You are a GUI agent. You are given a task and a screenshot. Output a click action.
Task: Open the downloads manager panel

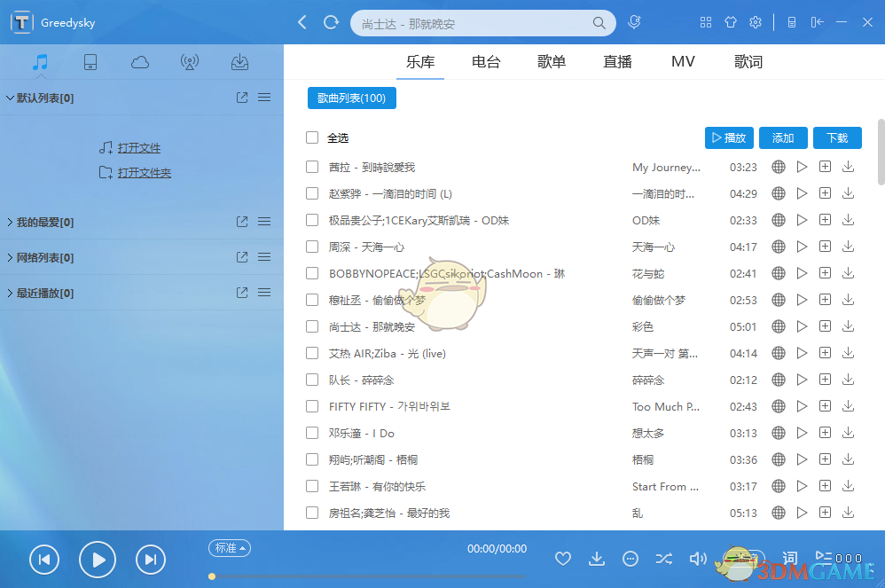click(239, 62)
